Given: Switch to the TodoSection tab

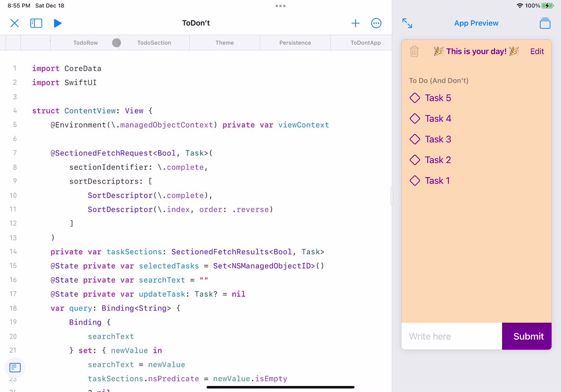Looking at the screenshot, I should [154, 43].
